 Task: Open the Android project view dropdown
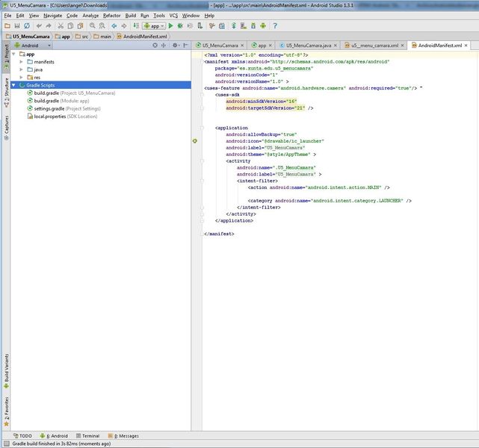point(33,45)
